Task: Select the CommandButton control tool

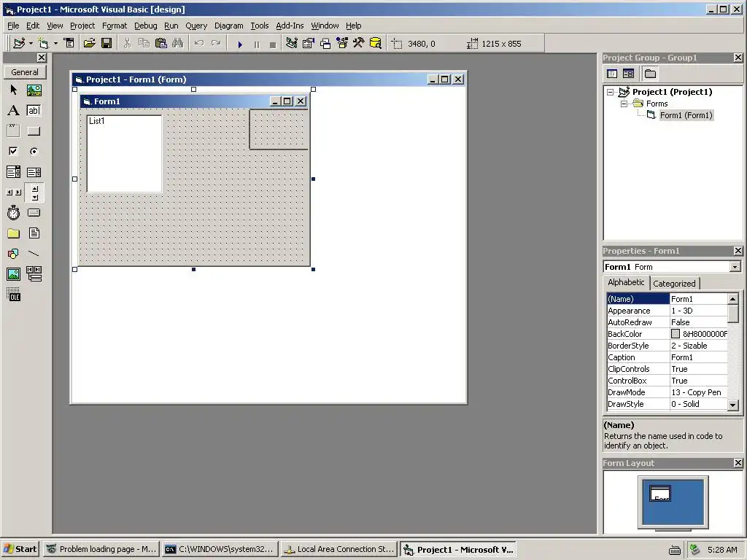Action: (34, 131)
